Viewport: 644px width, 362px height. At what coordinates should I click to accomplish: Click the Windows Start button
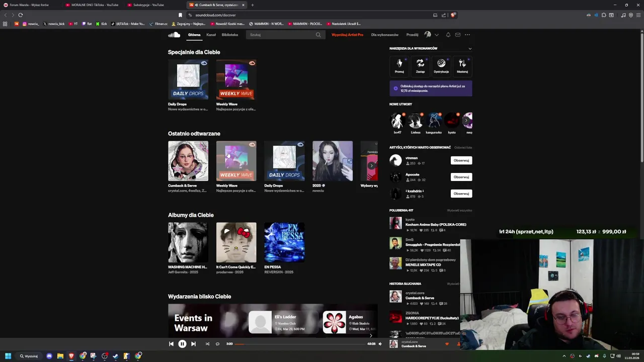click(8, 356)
